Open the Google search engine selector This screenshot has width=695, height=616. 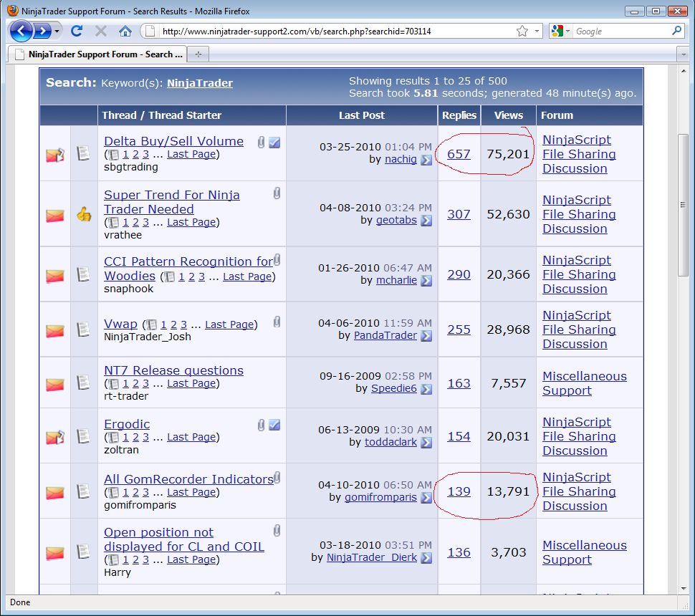[x=560, y=31]
